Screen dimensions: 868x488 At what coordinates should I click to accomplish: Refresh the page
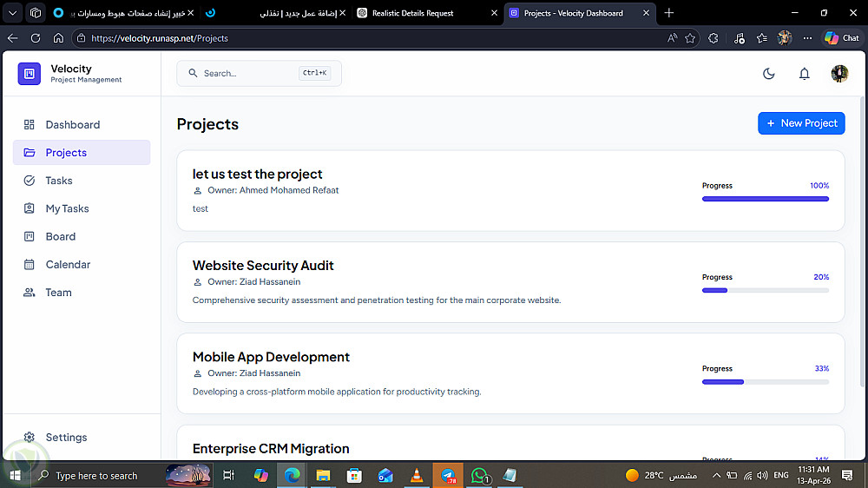click(36, 38)
